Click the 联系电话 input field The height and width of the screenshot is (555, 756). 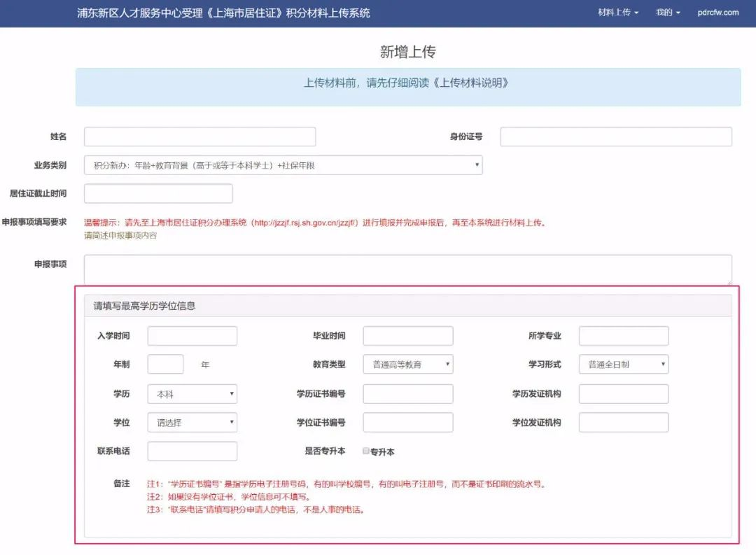click(192, 451)
